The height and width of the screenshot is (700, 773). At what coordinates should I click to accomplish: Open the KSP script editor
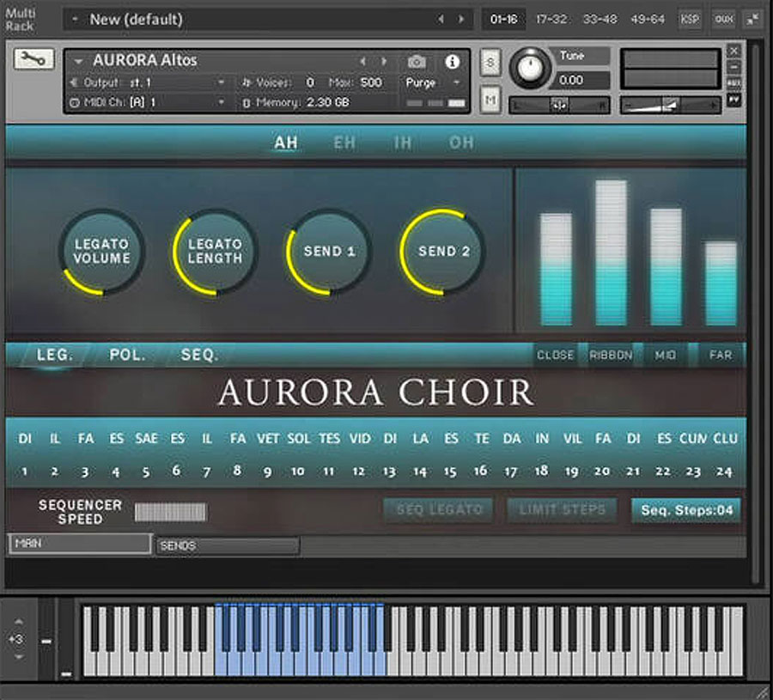[690, 19]
